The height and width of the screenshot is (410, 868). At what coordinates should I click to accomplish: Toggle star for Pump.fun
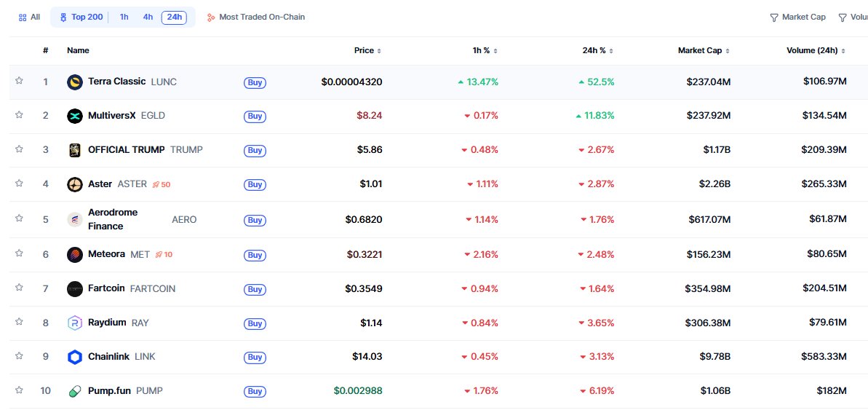[19, 390]
